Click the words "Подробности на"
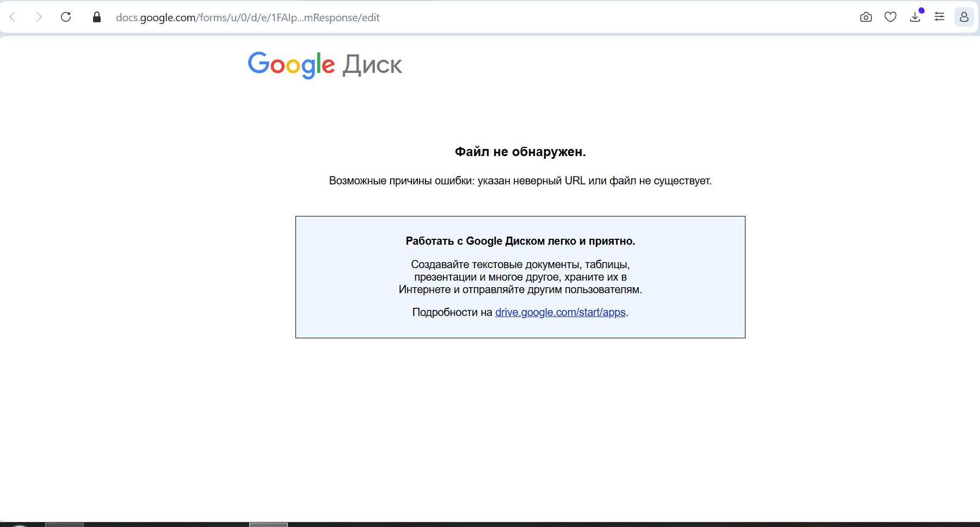980x527 pixels. click(452, 312)
